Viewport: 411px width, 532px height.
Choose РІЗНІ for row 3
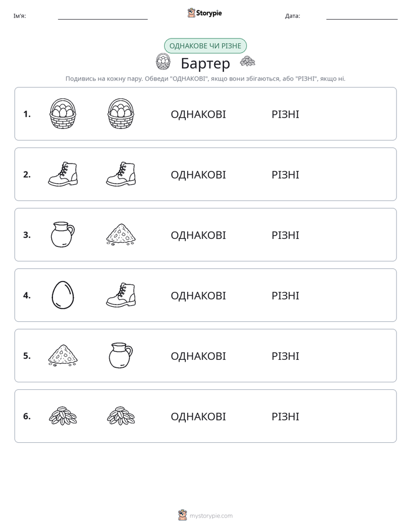coord(285,235)
